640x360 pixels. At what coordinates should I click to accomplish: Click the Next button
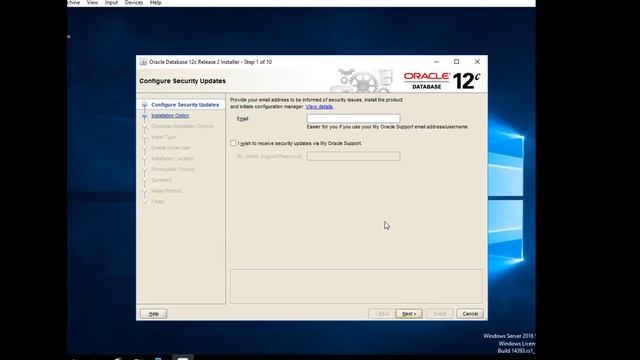pyautogui.click(x=409, y=313)
